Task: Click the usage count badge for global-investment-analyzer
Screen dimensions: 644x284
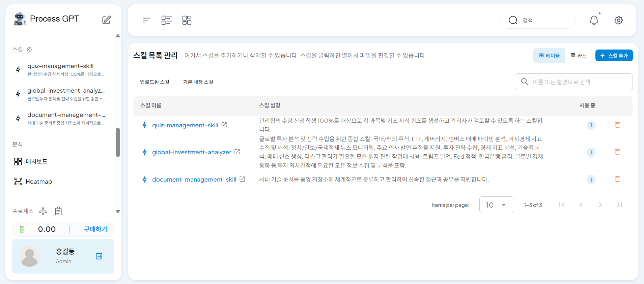Action: pos(591,152)
